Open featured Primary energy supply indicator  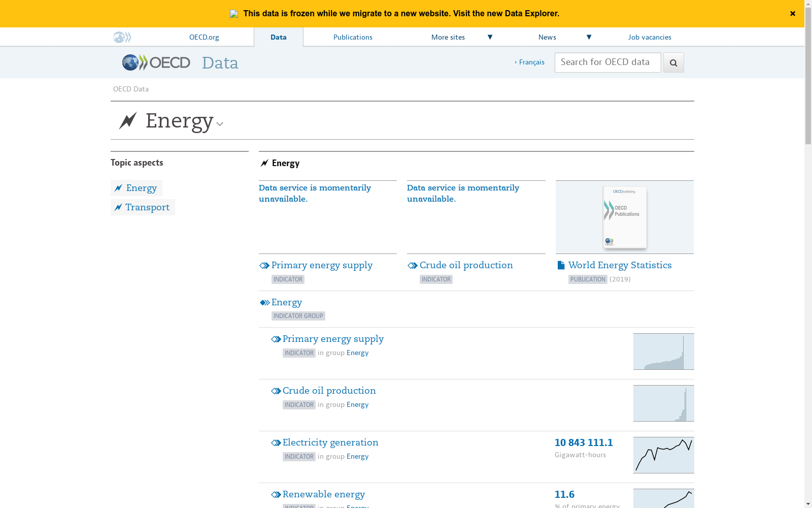[322, 265]
